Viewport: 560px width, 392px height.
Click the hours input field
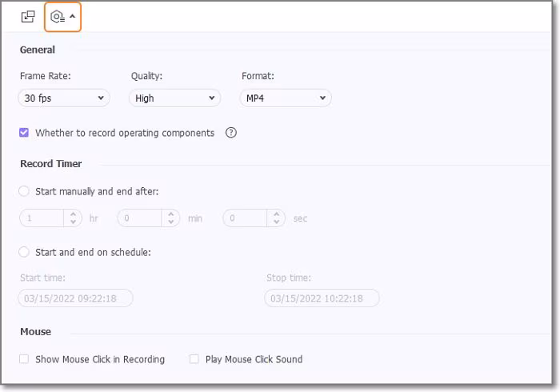[42, 218]
